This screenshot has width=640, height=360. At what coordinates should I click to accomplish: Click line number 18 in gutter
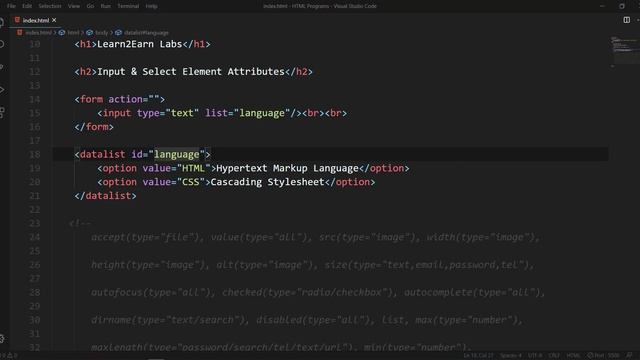(x=35, y=154)
